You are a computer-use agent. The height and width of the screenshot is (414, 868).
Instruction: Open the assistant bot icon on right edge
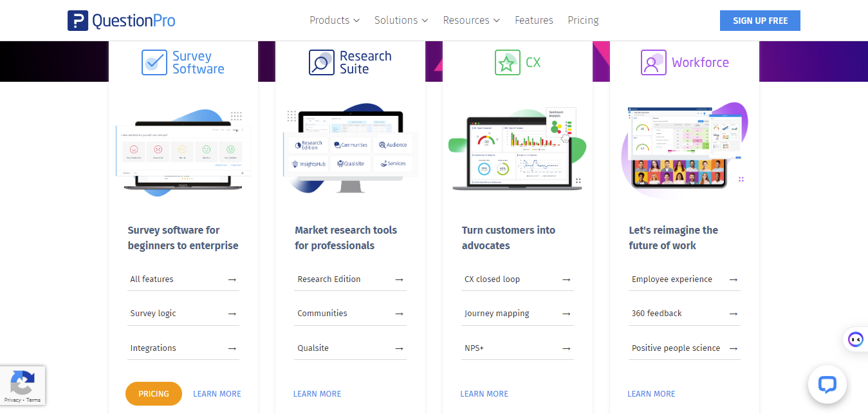pyautogui.click(x=855, y=339)
